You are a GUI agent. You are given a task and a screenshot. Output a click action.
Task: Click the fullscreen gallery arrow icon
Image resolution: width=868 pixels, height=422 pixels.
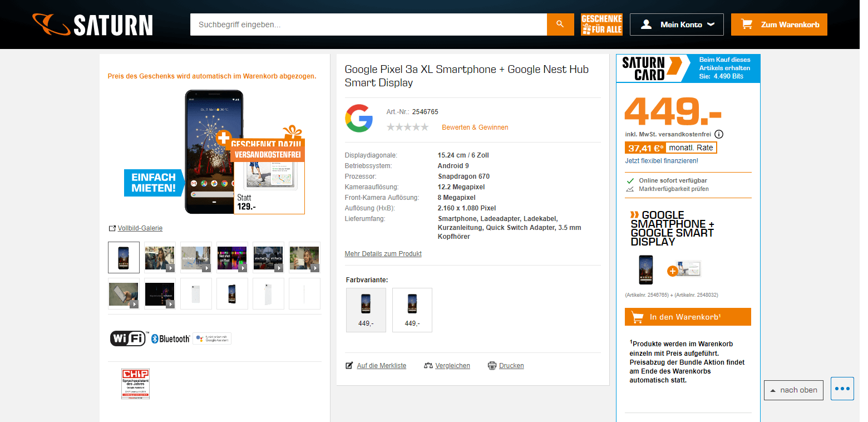click(x=112, y=228)
